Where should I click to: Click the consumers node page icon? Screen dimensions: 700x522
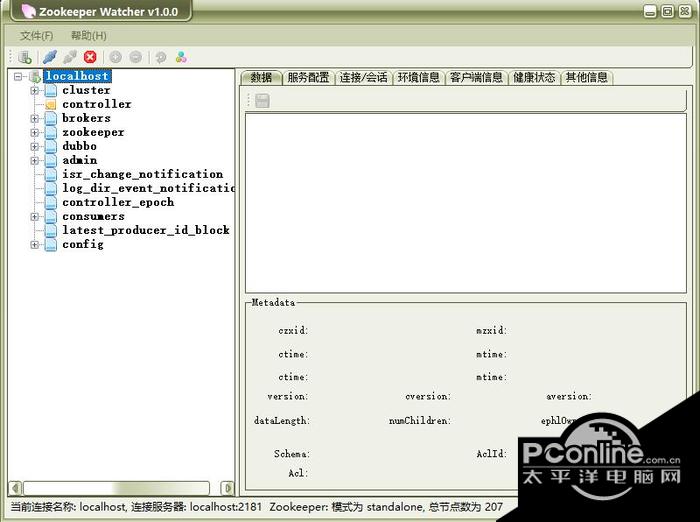pyautogui.click(x=51, y=217)
